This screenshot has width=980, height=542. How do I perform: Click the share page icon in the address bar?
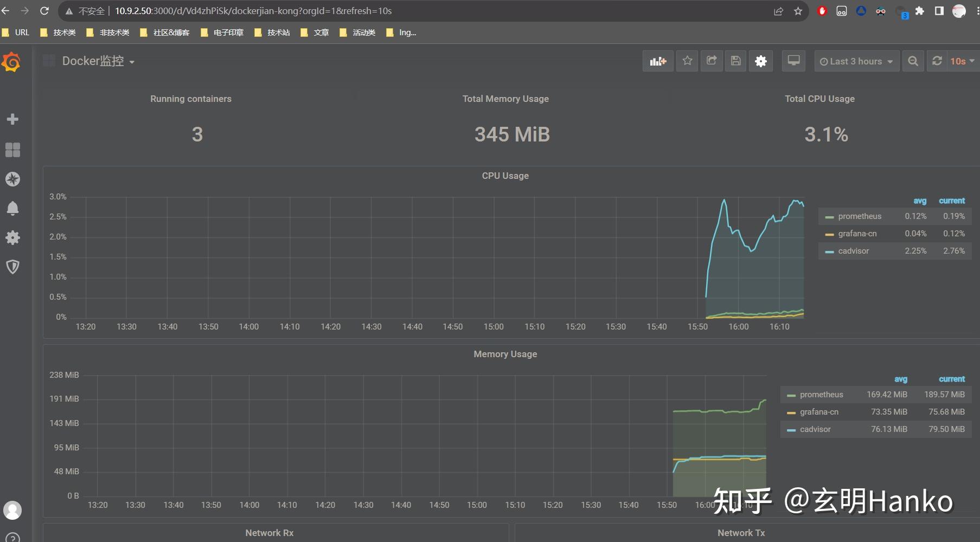[x=778, y=11]
